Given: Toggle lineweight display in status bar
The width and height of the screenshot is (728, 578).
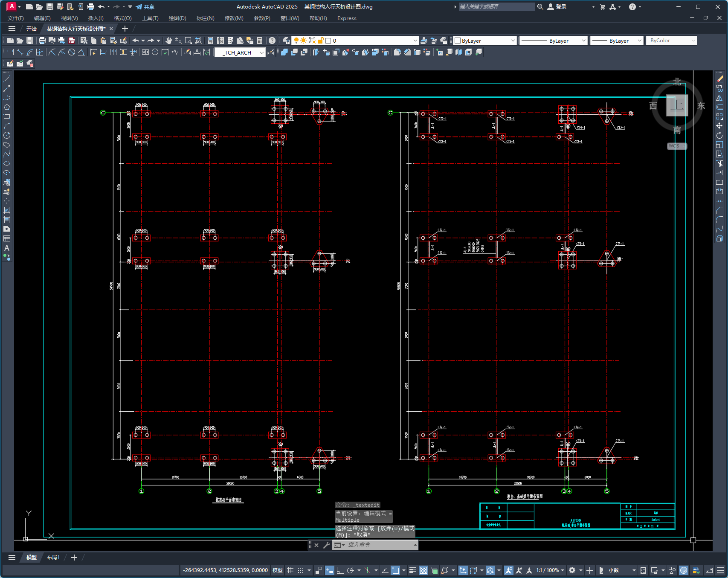Looking at the screenshot, I should (412, 570).
